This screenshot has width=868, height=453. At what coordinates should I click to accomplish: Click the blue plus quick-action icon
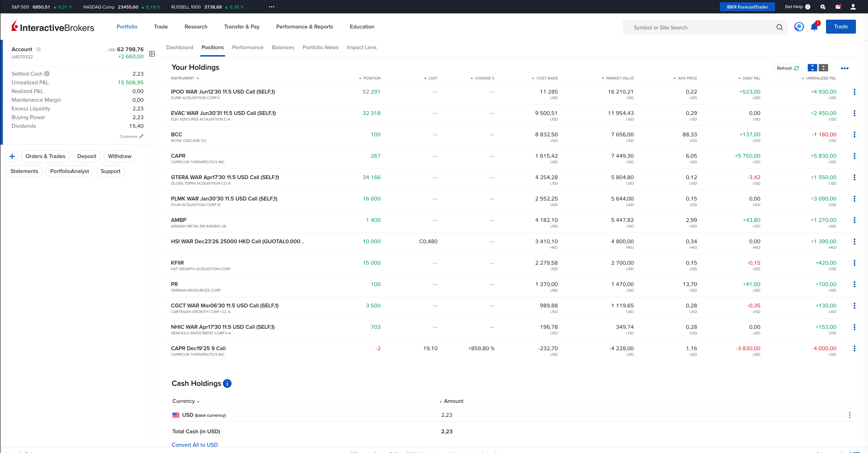(12, 156)
